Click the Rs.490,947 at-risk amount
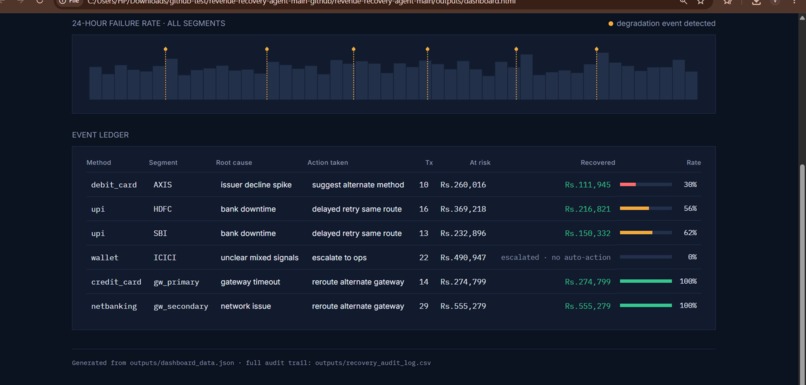The height and width of the screenshot is (385, 806). pos(463,258)
